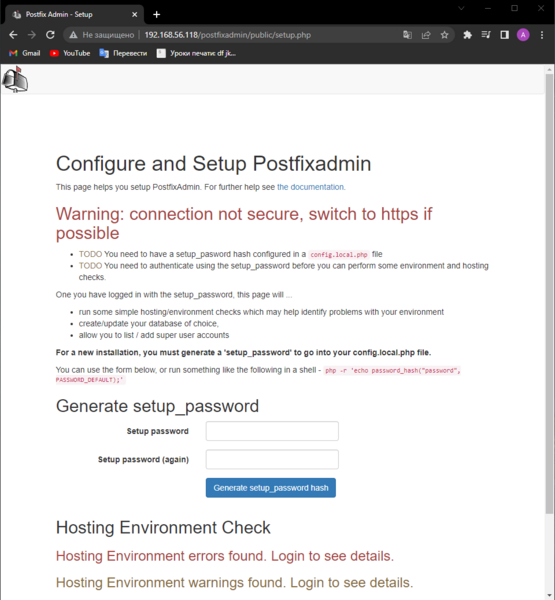Open the Gmail bookmark
Screen dimensions: 555x600
[x=24, y=53]
